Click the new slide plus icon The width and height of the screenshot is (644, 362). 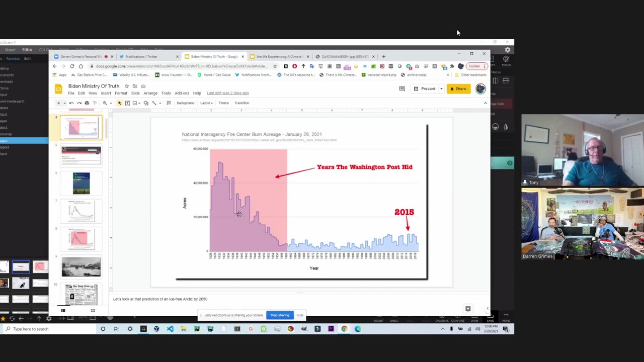pos(58,103)
